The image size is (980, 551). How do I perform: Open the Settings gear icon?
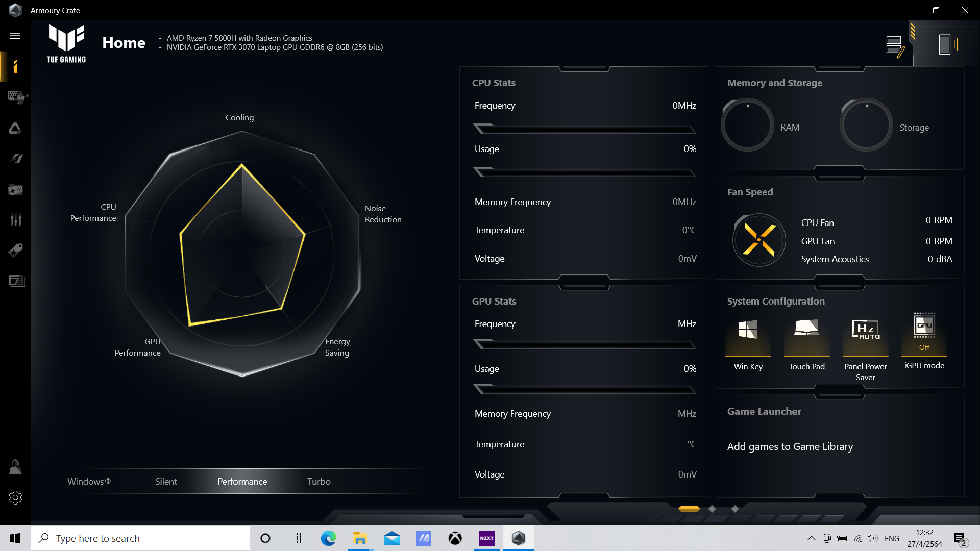click(x=15, y=497)
